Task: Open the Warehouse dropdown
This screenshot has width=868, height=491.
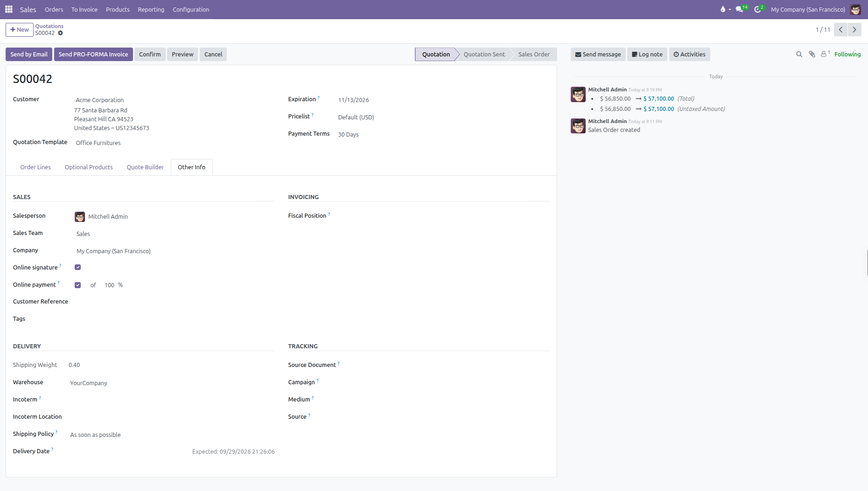Action: [x=172, y=383]
